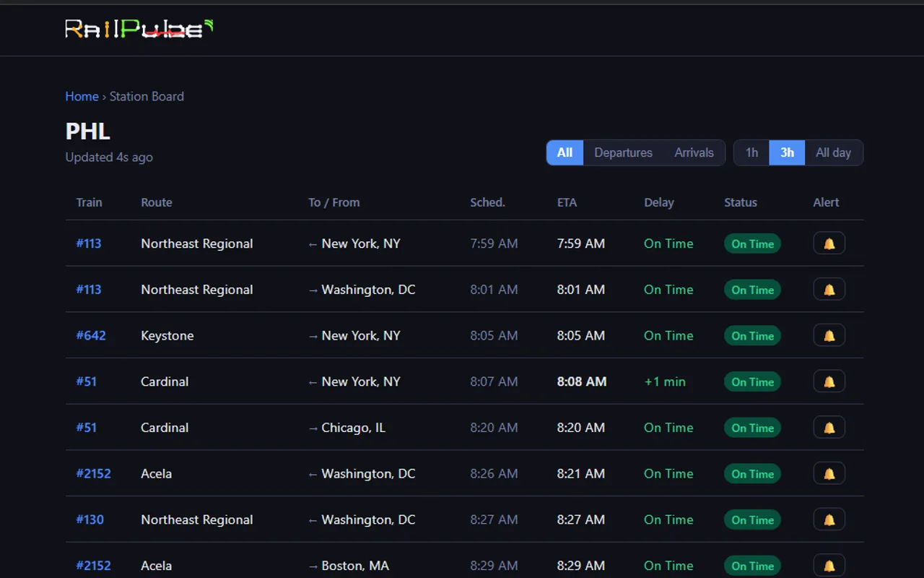The image size is (924, 578).
Task: Show Departures only
Action: [623, 152]
